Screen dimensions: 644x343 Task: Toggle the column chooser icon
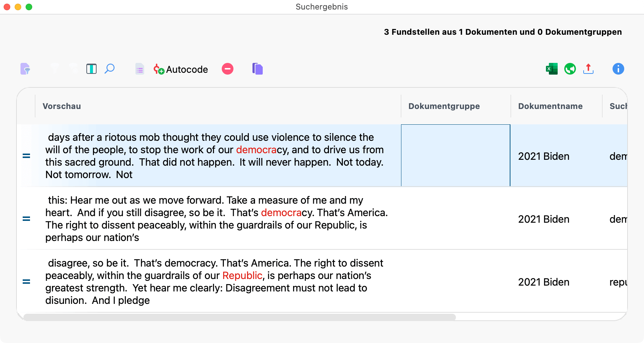click(x=91, y=69)
